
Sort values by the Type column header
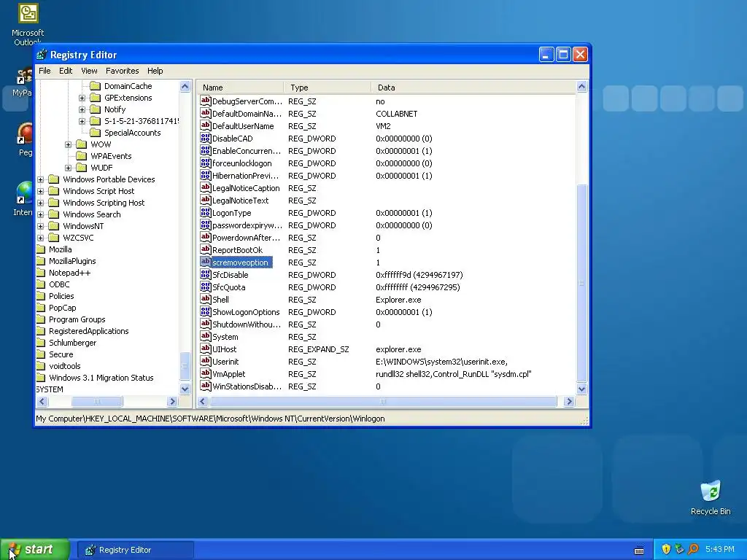[x=328, y=87]
